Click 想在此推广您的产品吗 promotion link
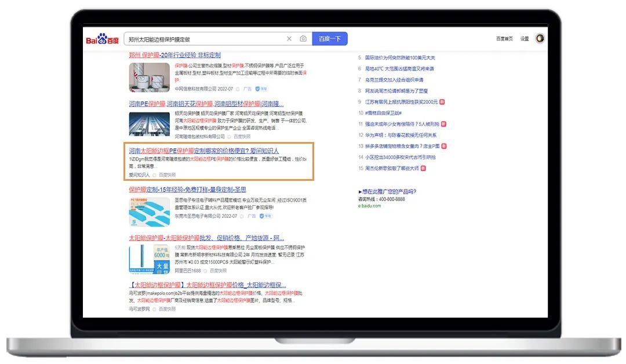The height and width of the screenshot is (364, 626). pyautogui.click(x=388, y=191)
